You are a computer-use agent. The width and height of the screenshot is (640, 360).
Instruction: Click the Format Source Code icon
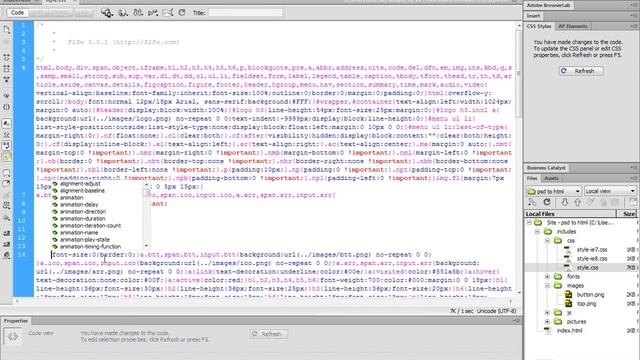(7, 256)
